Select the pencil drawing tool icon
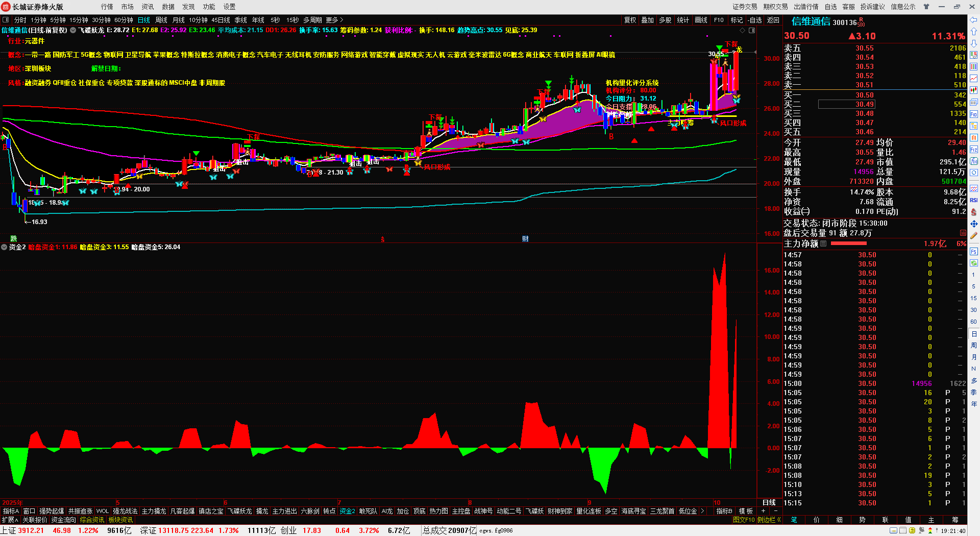The width and height of the screenshot is (980, 536). [x=974, y=235]
